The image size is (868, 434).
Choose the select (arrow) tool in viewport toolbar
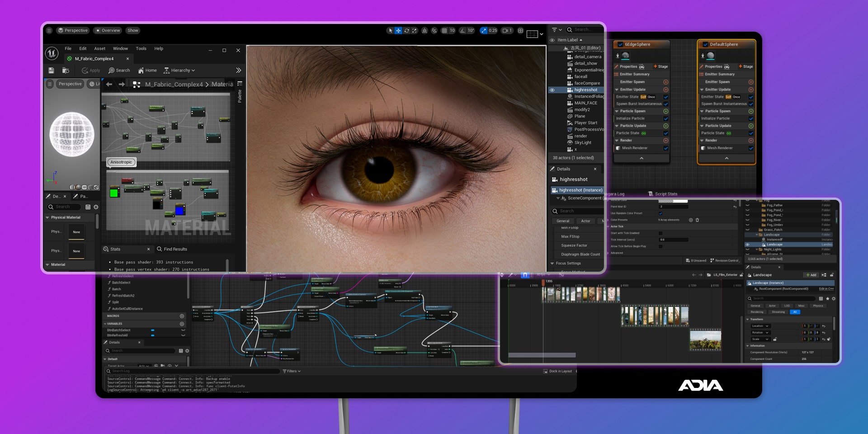pyautogui.click(x=390, y=31)
